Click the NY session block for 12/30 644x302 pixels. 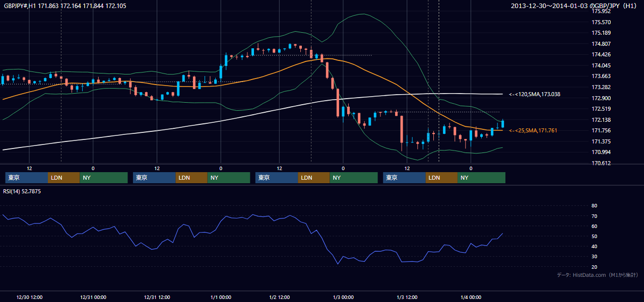coord(103,178)
